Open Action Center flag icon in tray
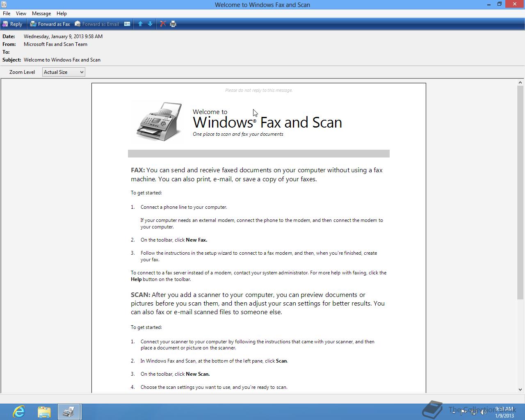The image size is (525, 420). coord(463,412)
